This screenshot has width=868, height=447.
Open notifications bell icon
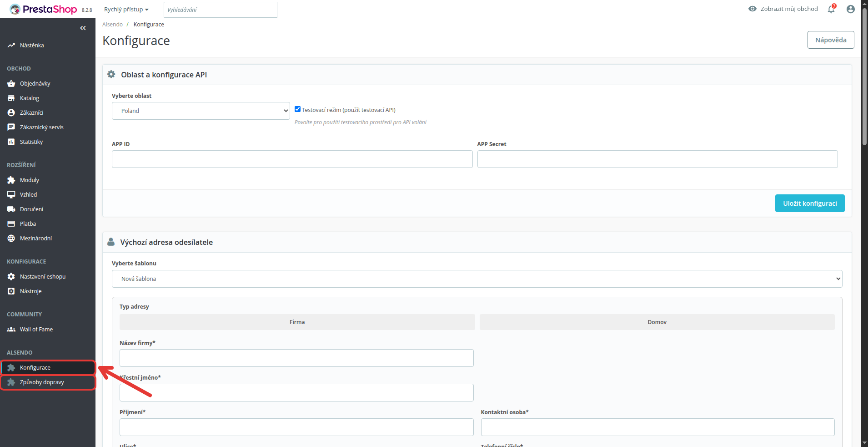point(831,9)
